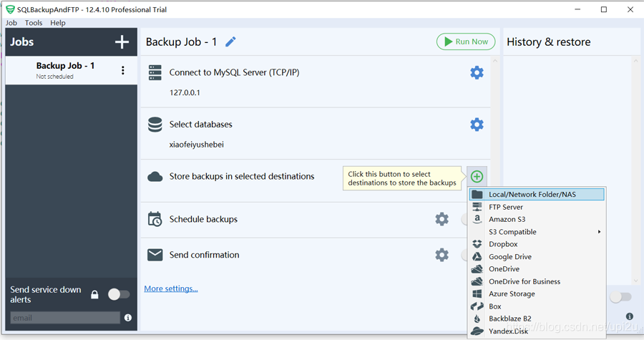Click the xiaofeiyushebei database name

pos(196,145)
